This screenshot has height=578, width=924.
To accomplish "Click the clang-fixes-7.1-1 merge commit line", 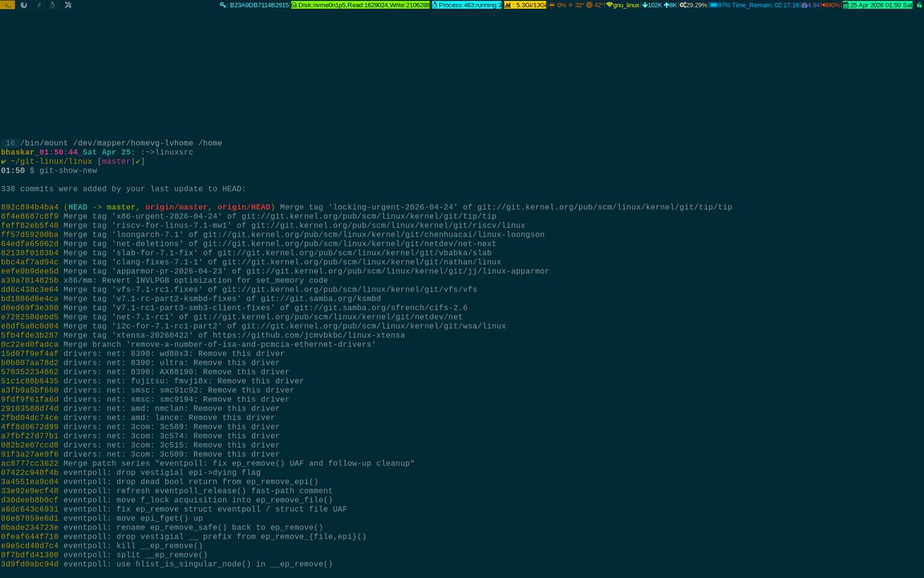I will tap(251, 263).
